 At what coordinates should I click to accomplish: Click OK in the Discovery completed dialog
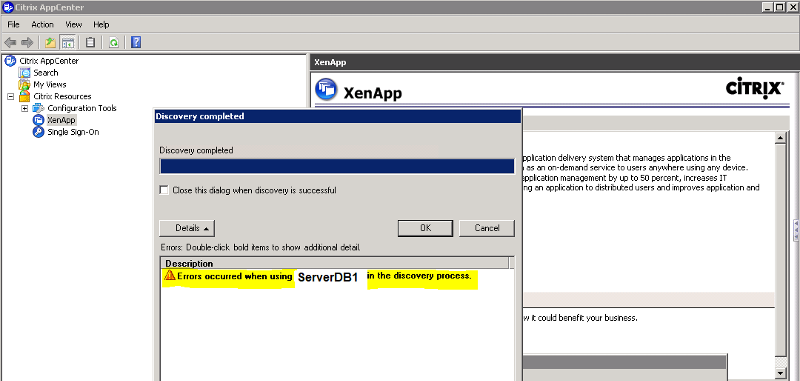tap(426, 228)
